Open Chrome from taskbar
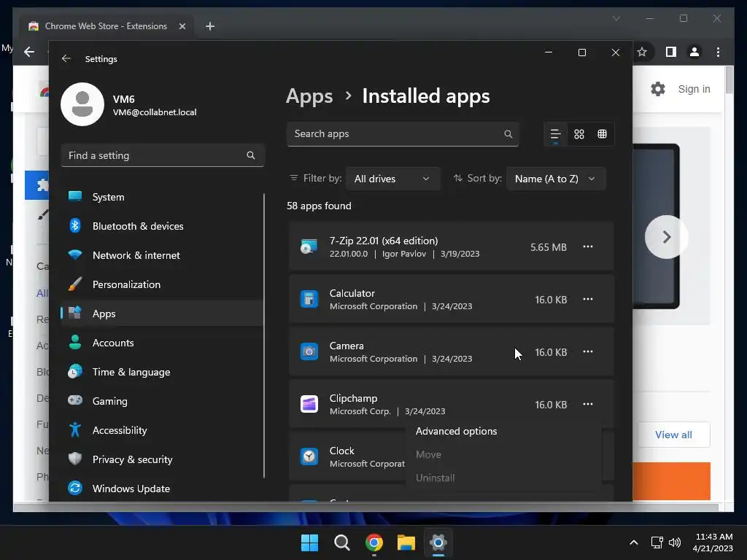Viewport: 747px width, 560px height. point(374,542)
